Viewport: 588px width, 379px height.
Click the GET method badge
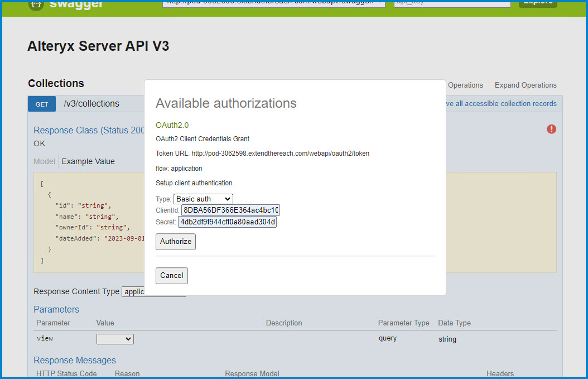tap(41, 103)
